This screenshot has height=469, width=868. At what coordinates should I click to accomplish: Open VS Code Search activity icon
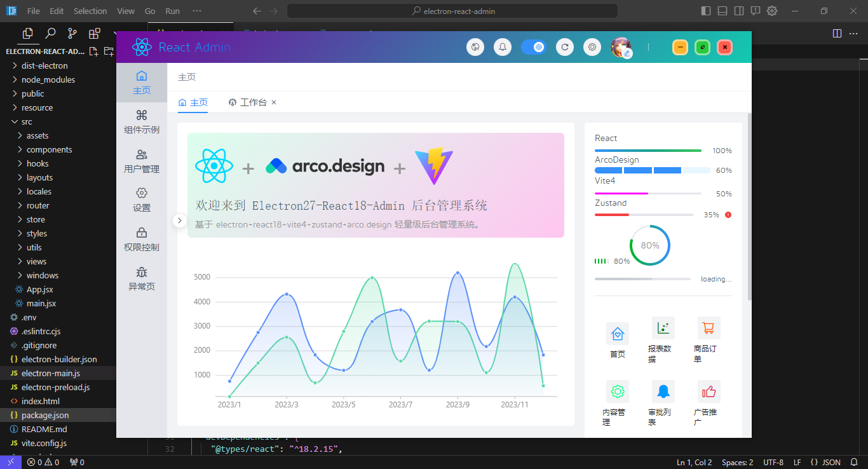[50, 34]
